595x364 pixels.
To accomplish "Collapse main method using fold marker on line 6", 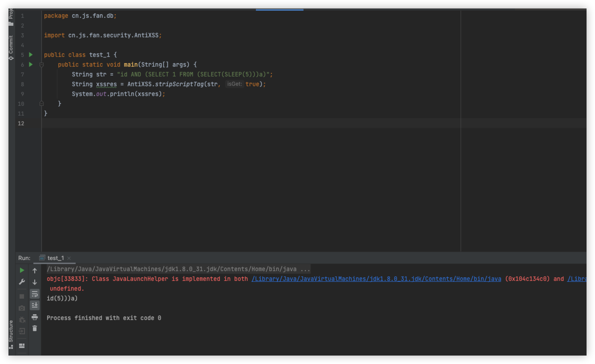I will 42,65.
